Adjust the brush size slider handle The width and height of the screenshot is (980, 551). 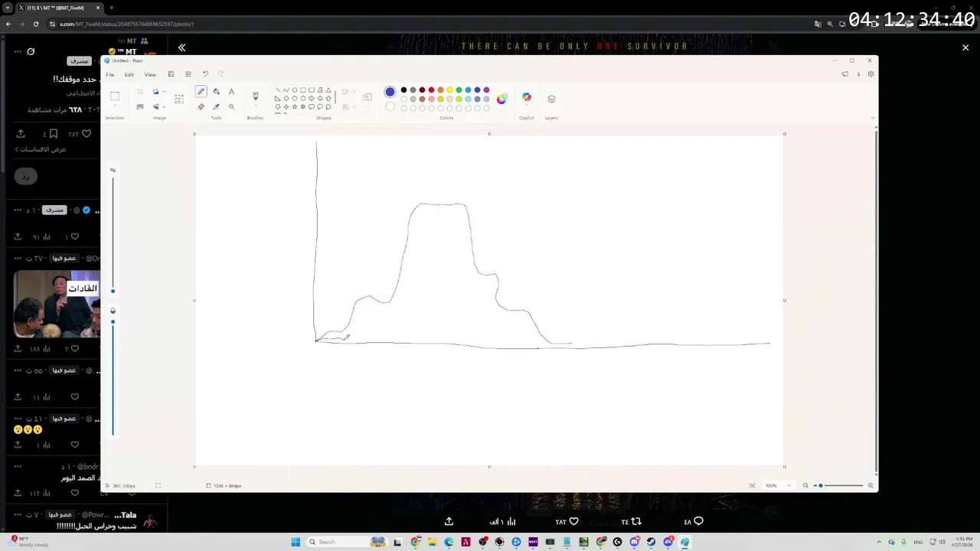pos(113,291)
